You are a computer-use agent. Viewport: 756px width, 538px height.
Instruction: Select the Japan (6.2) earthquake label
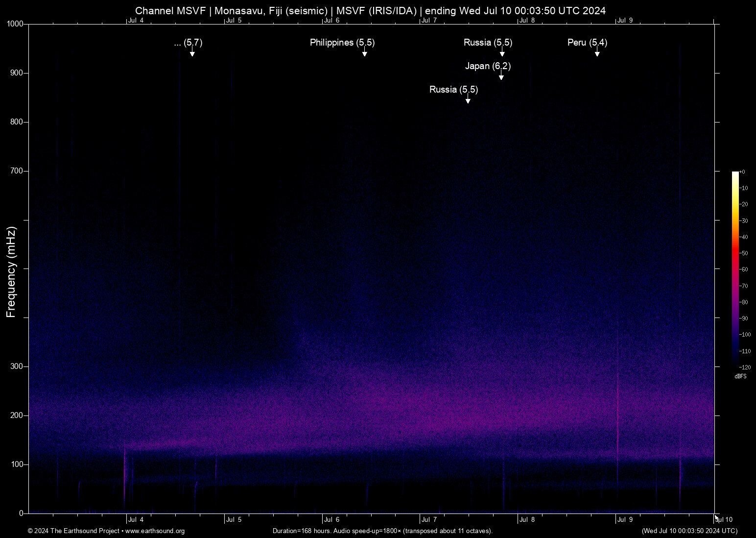point(488,66)
